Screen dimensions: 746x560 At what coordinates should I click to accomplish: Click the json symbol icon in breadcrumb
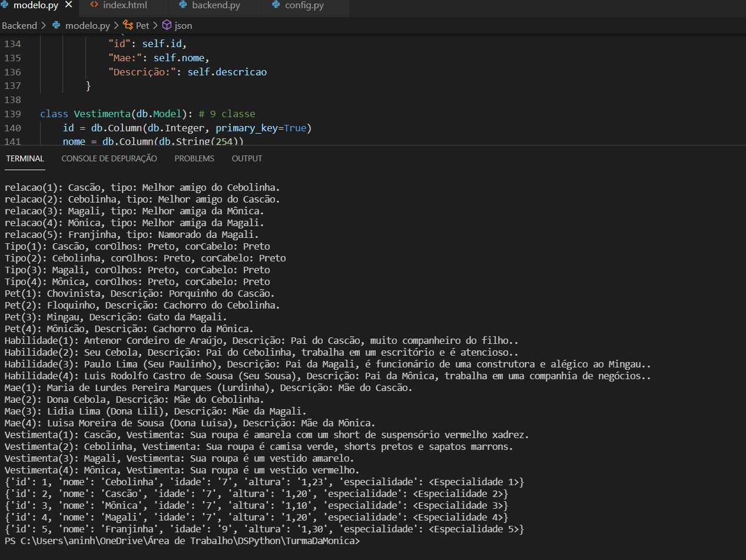167,25
